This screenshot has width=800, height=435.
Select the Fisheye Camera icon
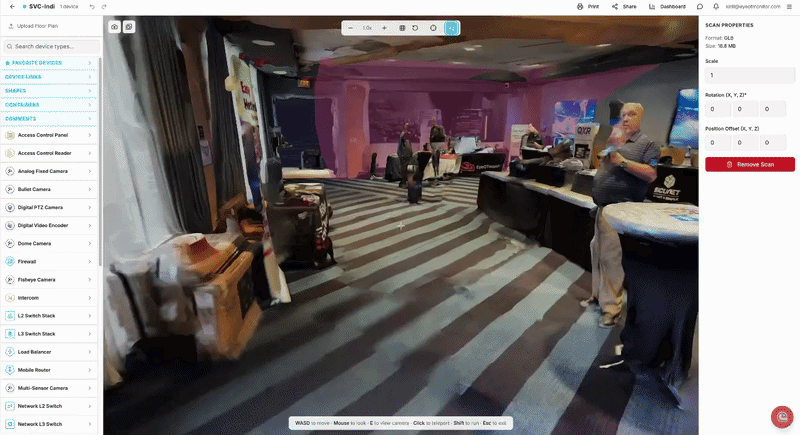coord(10,279)
